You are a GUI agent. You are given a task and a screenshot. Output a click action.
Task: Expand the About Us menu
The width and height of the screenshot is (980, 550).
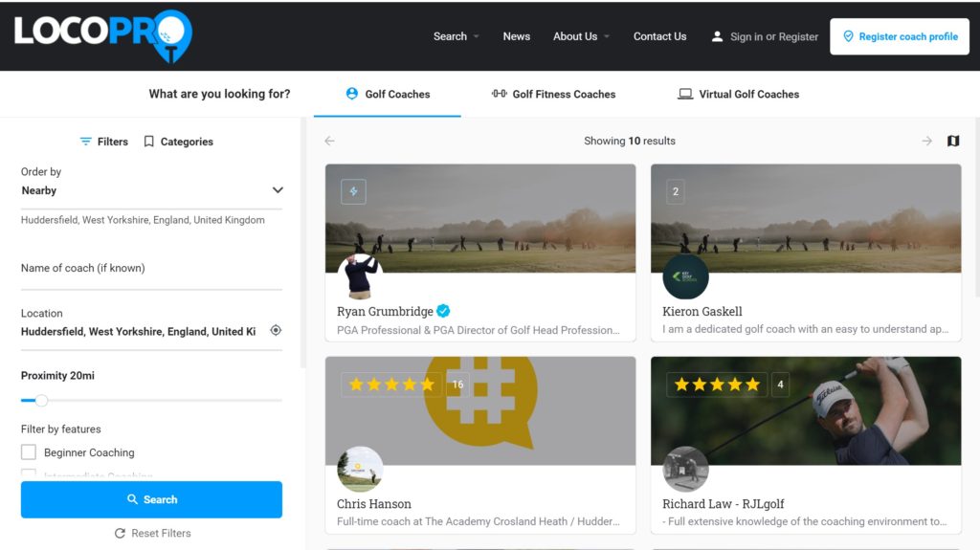click(x=580, y=36)
